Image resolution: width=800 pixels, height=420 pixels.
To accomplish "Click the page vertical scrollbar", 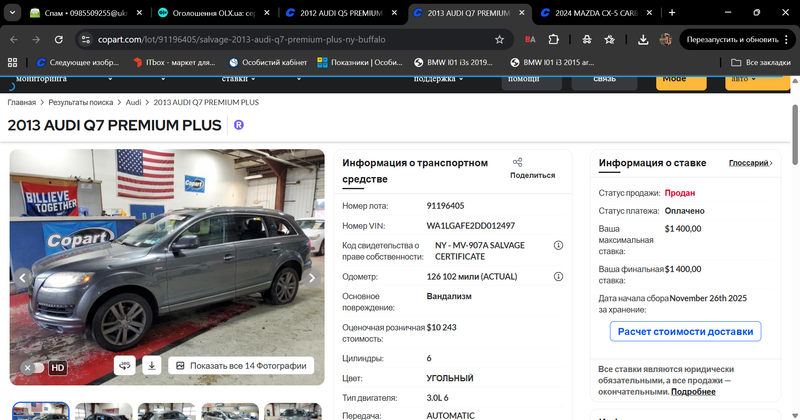I will coord(795,135).
